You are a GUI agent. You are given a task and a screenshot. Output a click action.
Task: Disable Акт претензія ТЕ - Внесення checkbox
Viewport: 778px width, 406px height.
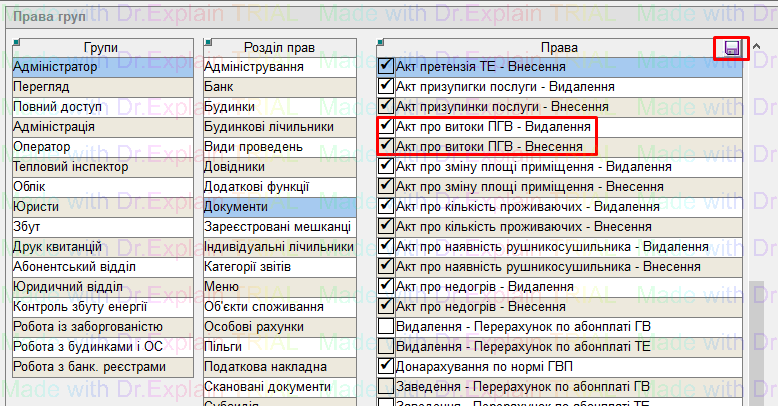coord(386,67)
